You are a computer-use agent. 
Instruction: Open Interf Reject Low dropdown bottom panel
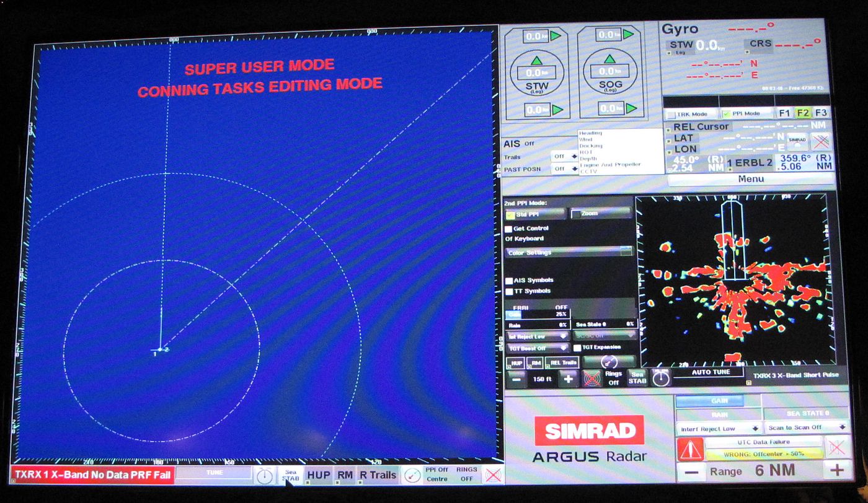719,428
